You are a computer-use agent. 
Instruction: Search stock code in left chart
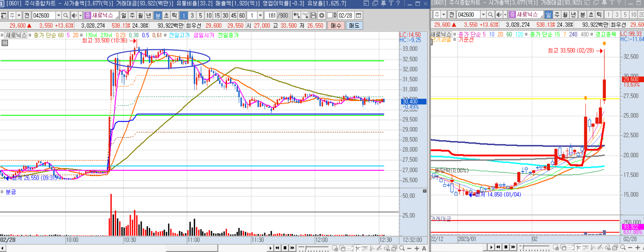point(65,16)
